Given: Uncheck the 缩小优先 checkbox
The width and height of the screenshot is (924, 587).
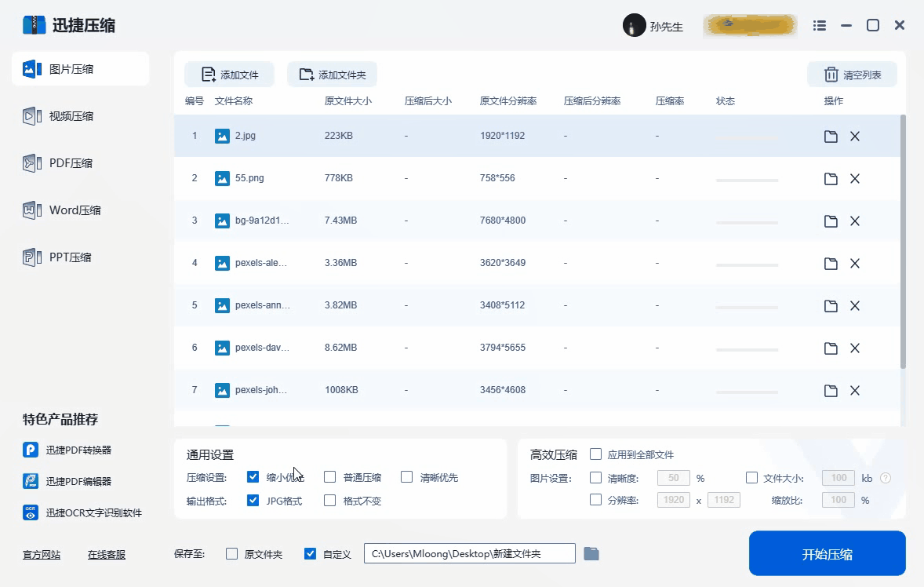Looking at the screenshot, I should pos(253,477).
